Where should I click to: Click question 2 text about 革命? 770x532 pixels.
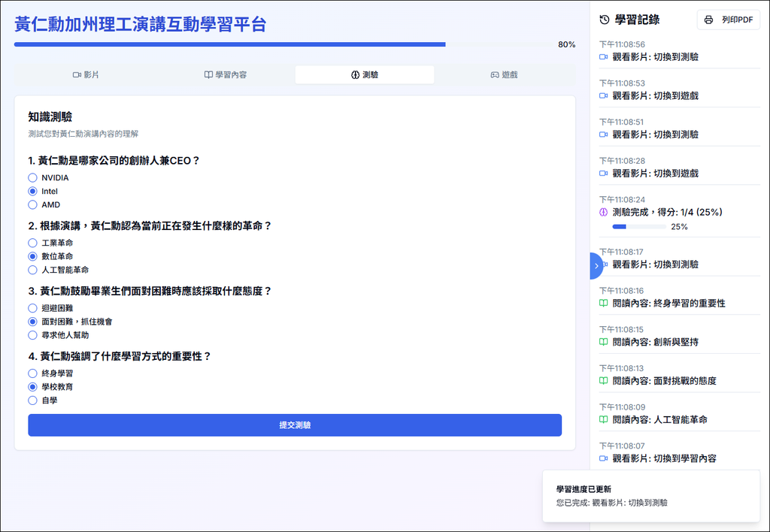[150, 225]
